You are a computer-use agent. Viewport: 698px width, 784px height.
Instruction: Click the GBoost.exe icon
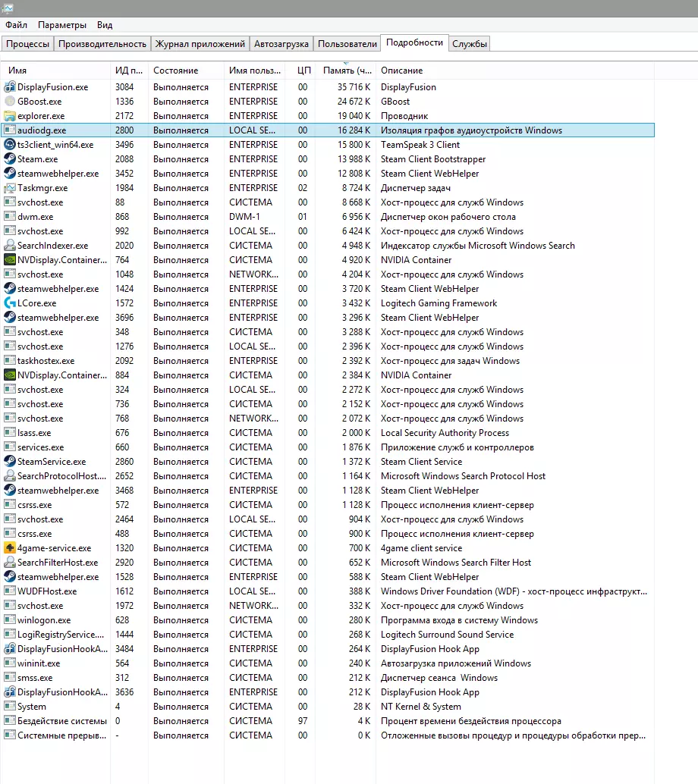pyautogui.click(x=10, y=102)
